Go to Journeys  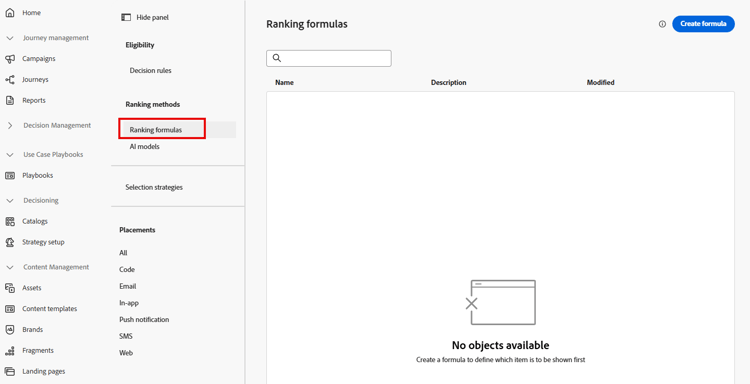pos(35,80)
